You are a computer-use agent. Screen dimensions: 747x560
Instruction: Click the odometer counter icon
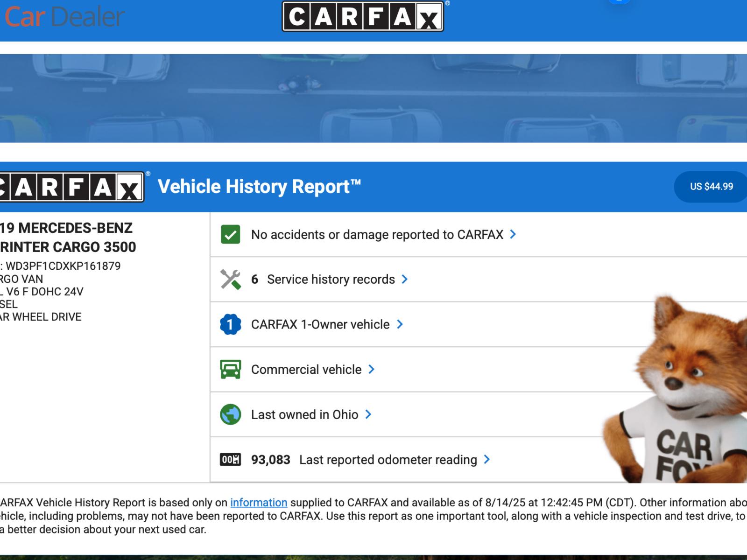pyautogui.click(x=230, y=460)
